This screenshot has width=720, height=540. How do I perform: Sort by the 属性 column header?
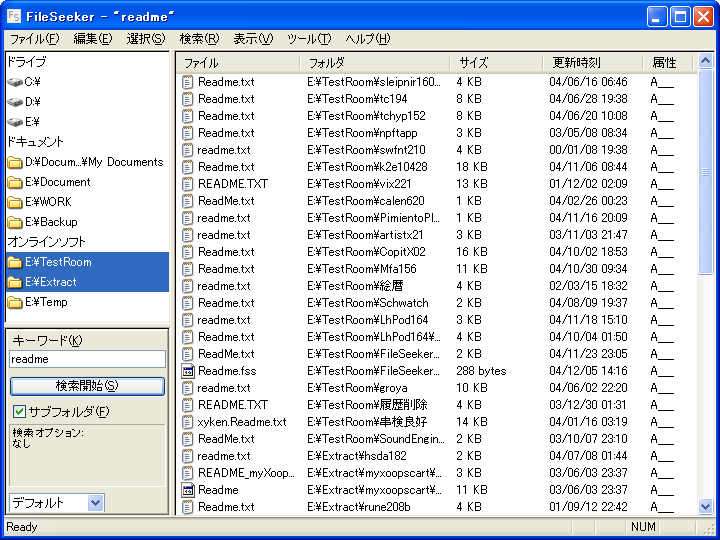coord(668,62)
